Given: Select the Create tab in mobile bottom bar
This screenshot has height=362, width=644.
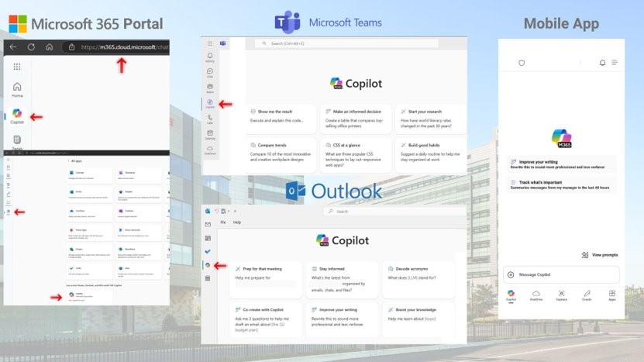Looking at the screenshot, I should 587,295.
